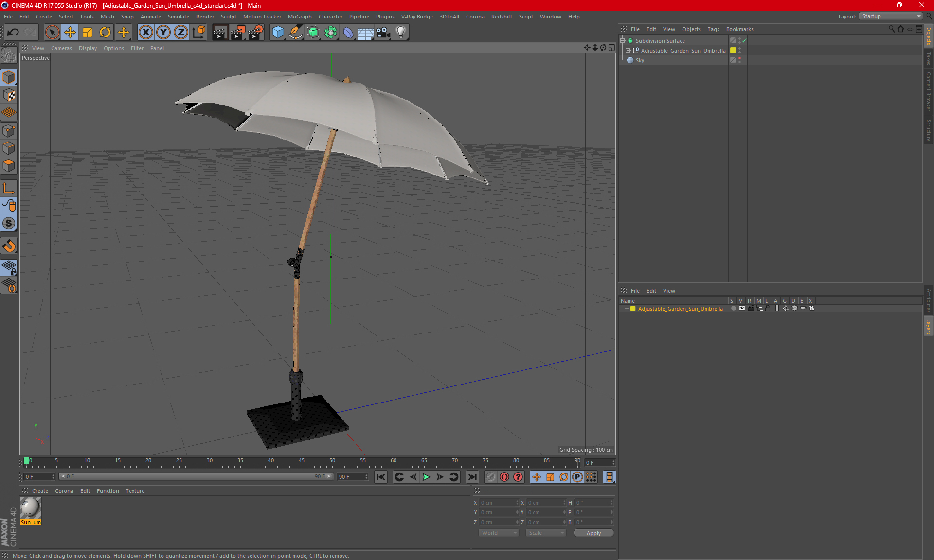Click the timeline preview range slider bar
The image size is (934, 560).
pos(196,476)
